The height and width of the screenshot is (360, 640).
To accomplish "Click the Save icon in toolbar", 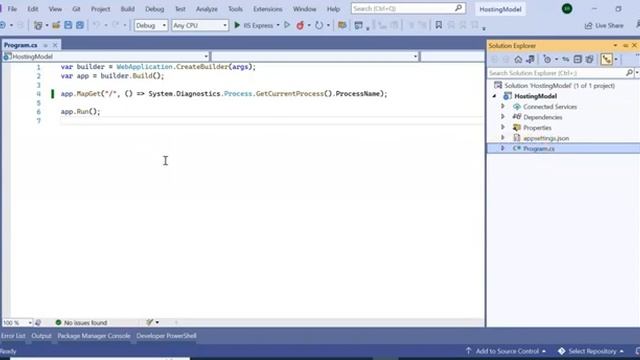I will coord(68,25).
